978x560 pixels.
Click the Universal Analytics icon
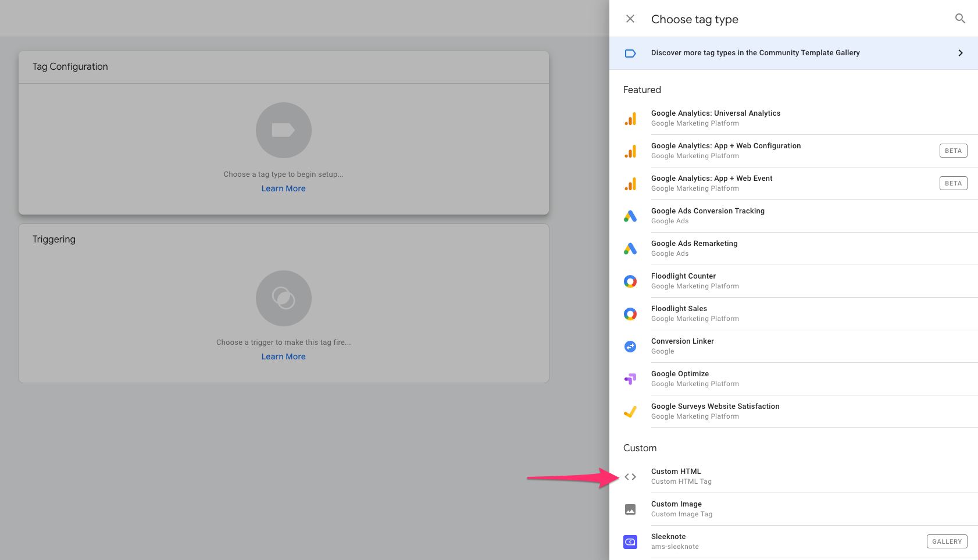coord(630,119)
